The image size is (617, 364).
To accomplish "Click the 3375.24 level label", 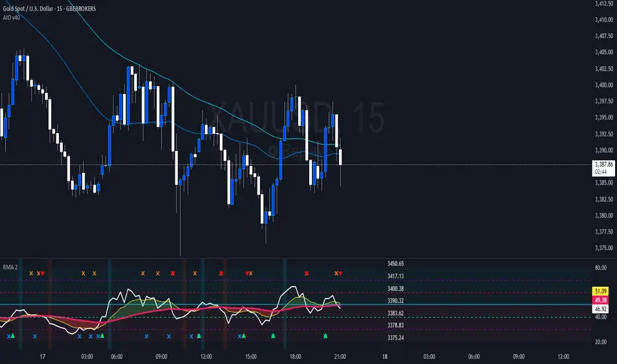I will [395, 338].
